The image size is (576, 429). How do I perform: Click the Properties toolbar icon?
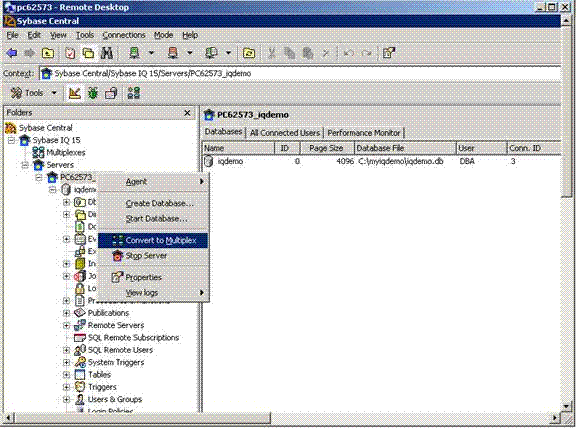tap(389, 54)
